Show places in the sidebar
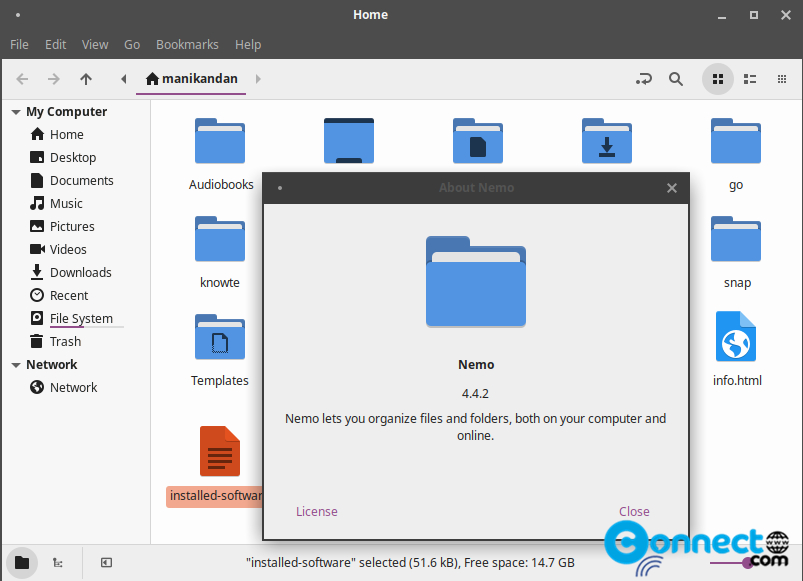Image resolution: width=803 pixels, height=581 pixels. (x=22, y=563)
